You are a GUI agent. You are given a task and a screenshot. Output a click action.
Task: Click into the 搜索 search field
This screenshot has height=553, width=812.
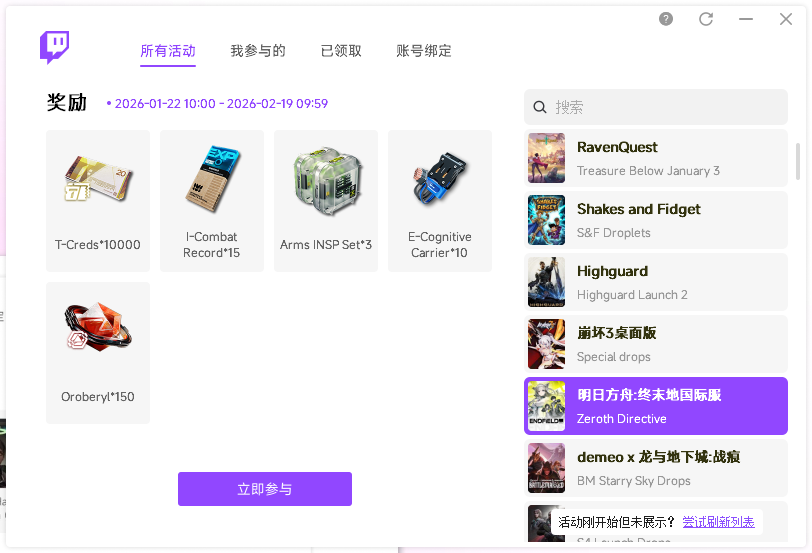point(665,107)
